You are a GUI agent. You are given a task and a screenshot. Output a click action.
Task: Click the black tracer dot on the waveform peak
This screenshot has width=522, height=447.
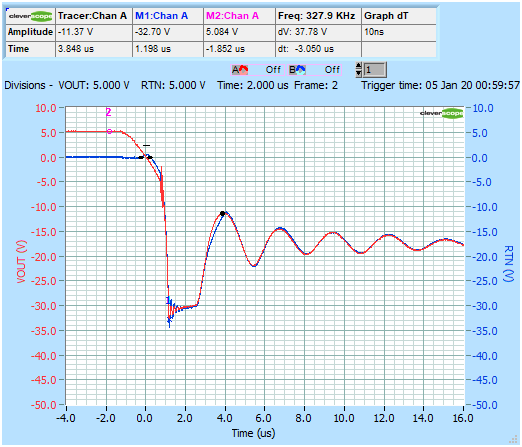tap(222, 213)
